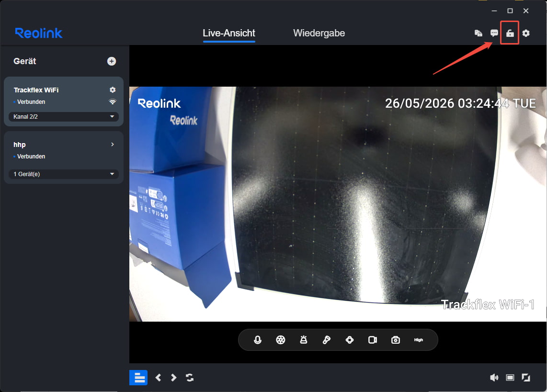The image size is (547, 392).
Task: Click the Trackflex WiFi-1 live video feed
Action: click(x=338, y=204)
